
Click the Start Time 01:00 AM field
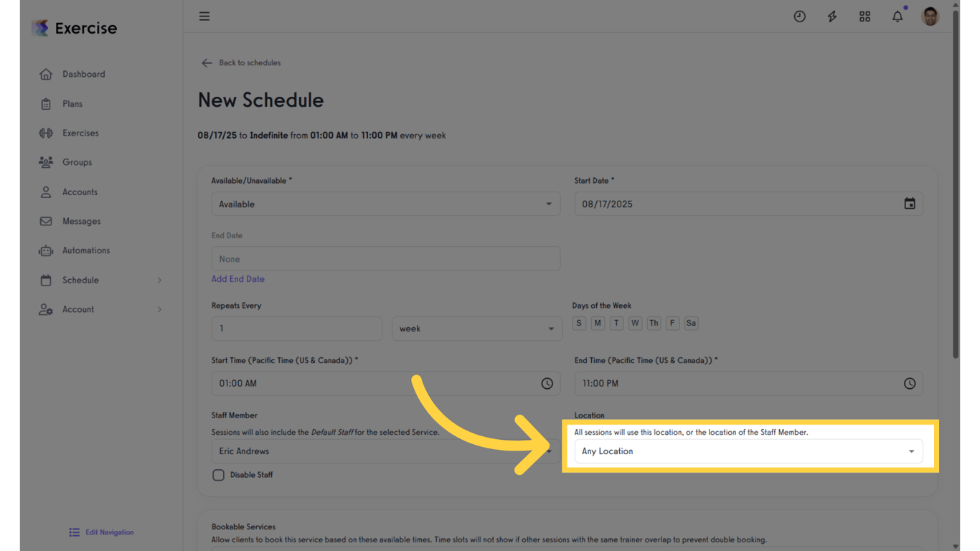coord(386,384)
